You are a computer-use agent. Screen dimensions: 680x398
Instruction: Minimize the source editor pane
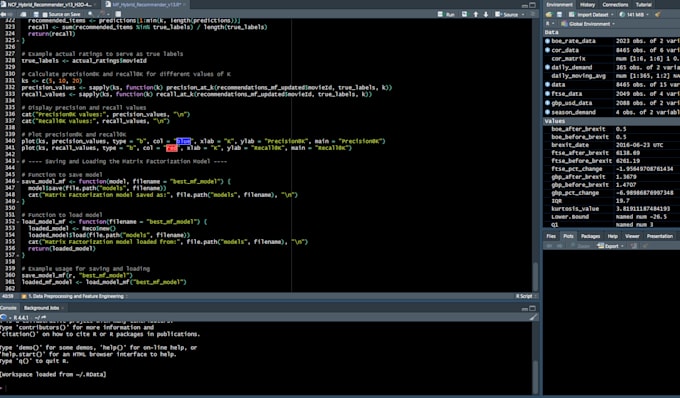525,5
